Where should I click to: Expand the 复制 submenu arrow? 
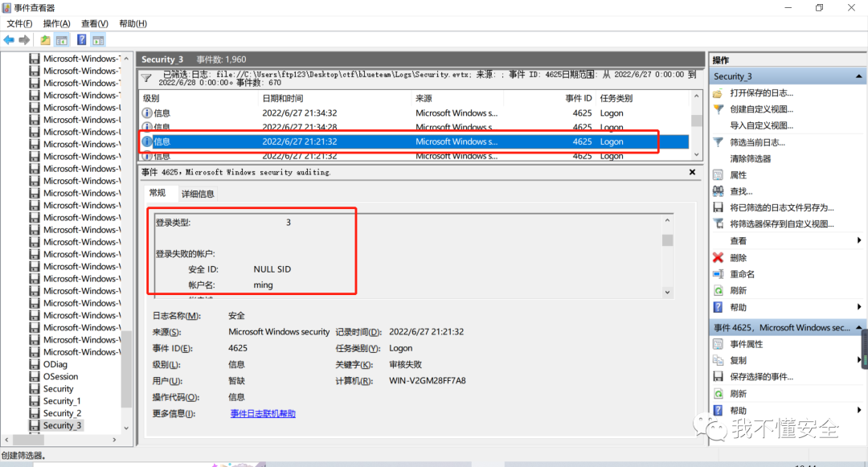tap(859, 360)
